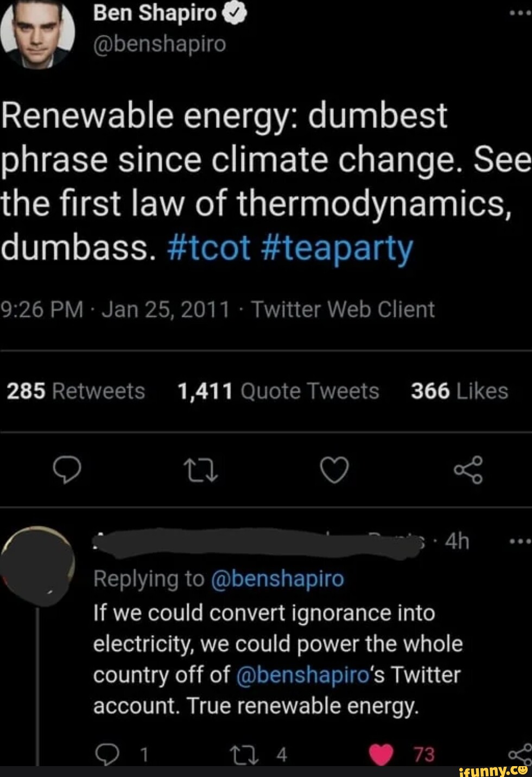
Task: Click the verified badge next to Ben Shapiro
Action: 233,12
